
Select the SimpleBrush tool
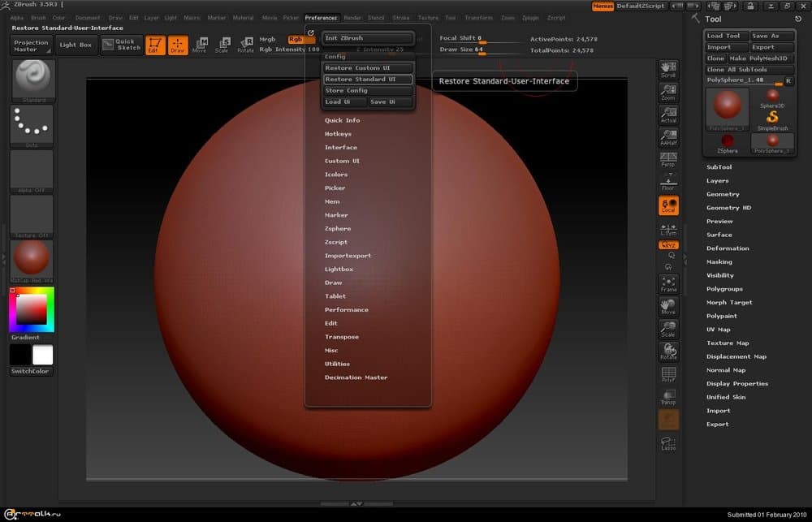click(772, 121)
